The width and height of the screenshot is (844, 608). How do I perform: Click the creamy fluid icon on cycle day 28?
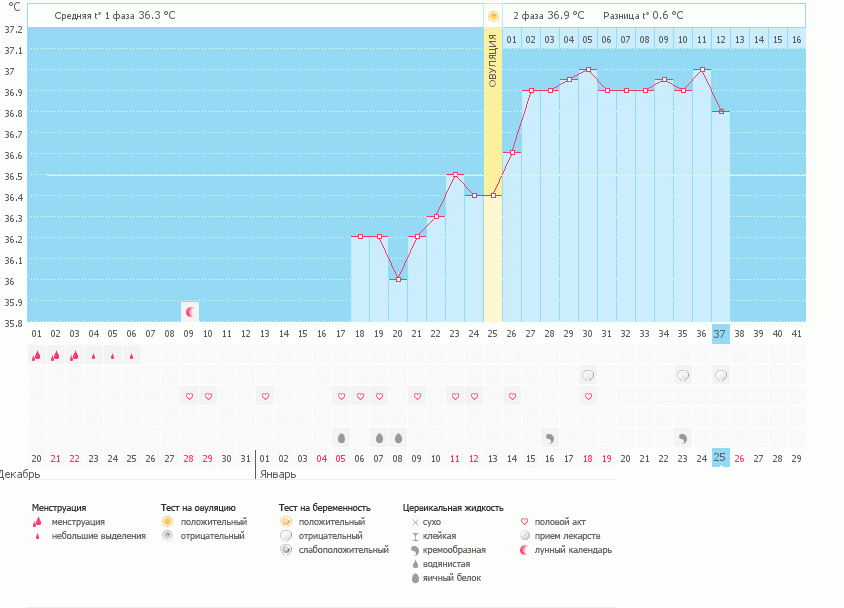pyautogui.click(x=550, y=438)
